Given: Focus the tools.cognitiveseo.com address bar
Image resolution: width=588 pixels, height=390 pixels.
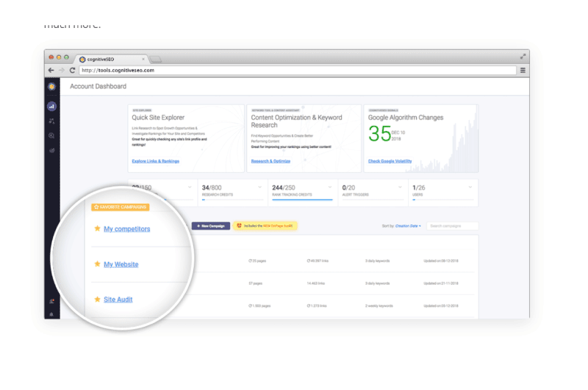Looking at the screenshot, I should tap(298, 70).
